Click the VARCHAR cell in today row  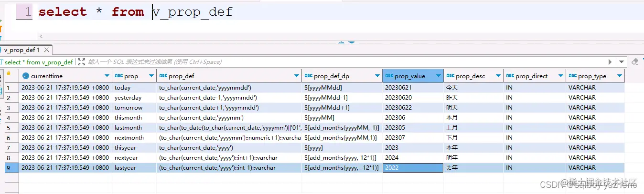[x=595, y=88]
